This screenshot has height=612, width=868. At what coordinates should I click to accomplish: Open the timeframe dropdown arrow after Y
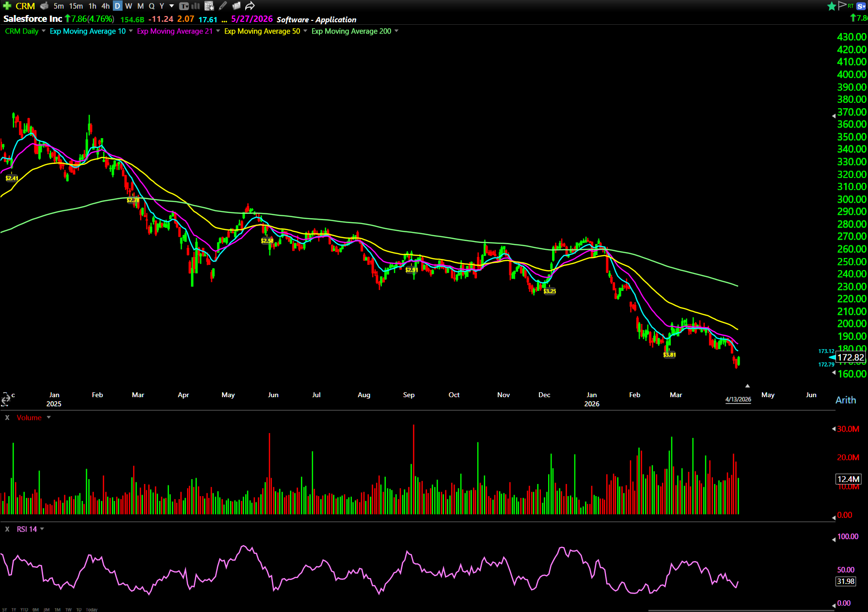pyautogui.click(x=172, y=6)
